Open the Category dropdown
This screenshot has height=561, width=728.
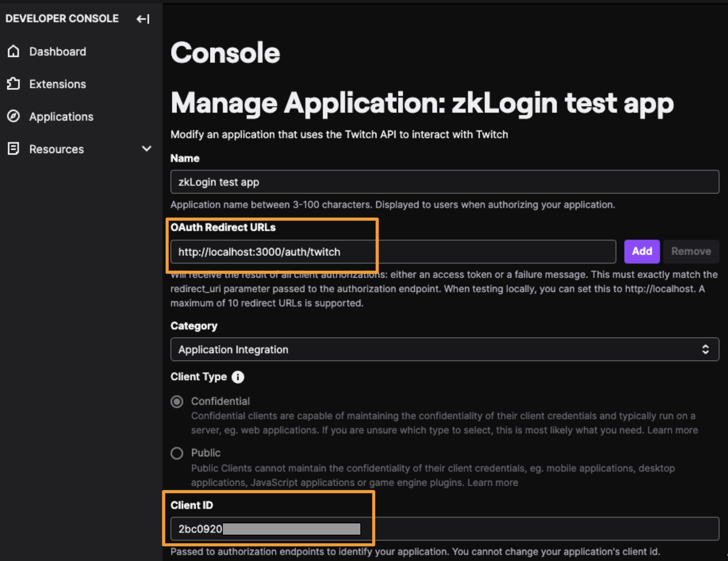point(444,349)
